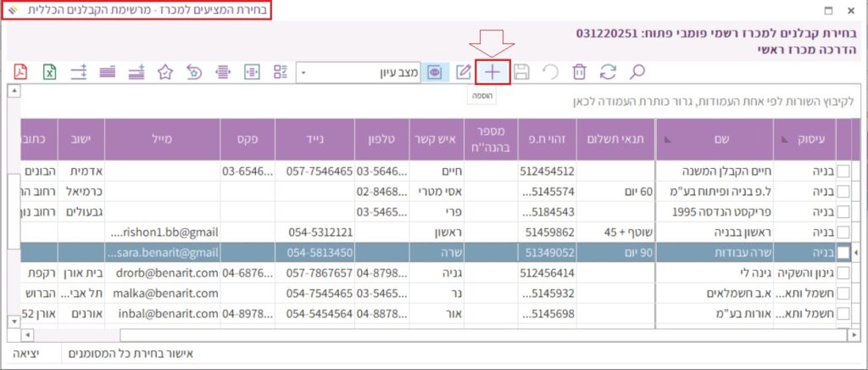This screenshot has height=370, width=868.
Task: Click the vertical scrollbar up arrow
Action: tap(13, 91)
